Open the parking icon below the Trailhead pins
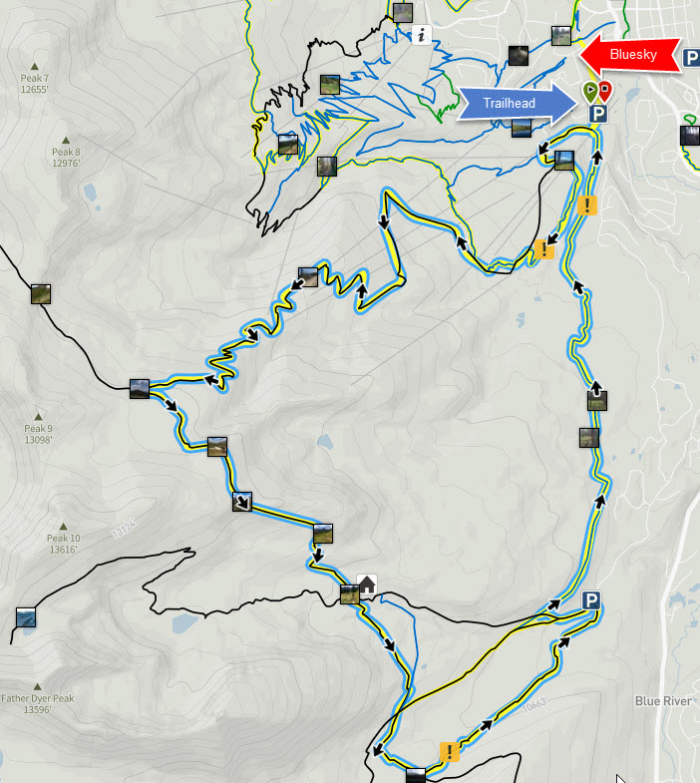Viewport: 700px width, 783px height. click(597, 114)
